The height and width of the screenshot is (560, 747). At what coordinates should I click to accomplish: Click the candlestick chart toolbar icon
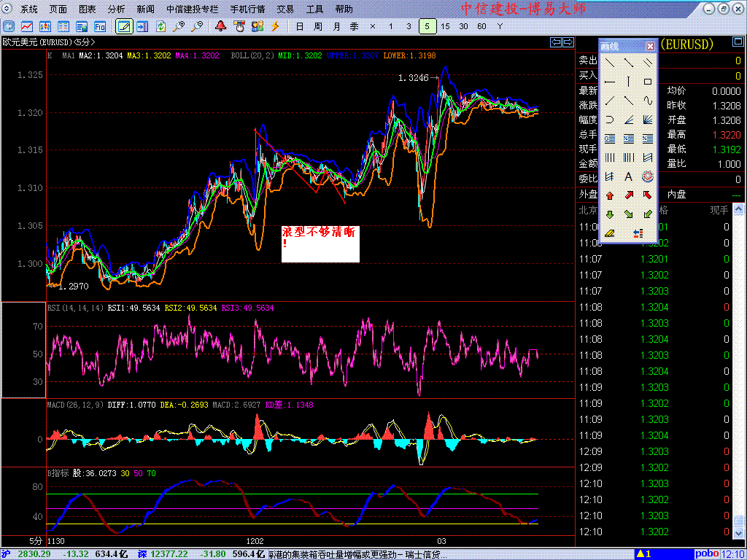(45, 26)
